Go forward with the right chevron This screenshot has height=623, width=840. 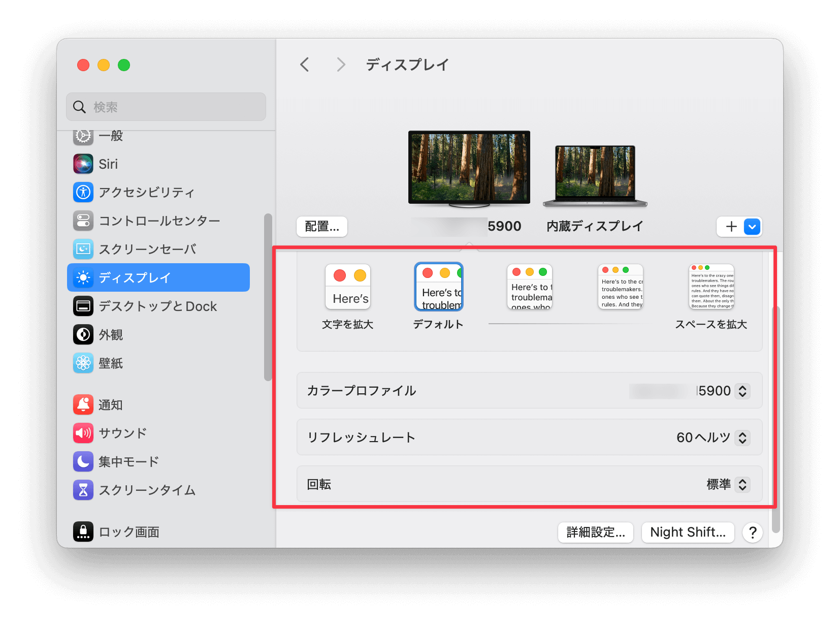[x=341, y=65]
